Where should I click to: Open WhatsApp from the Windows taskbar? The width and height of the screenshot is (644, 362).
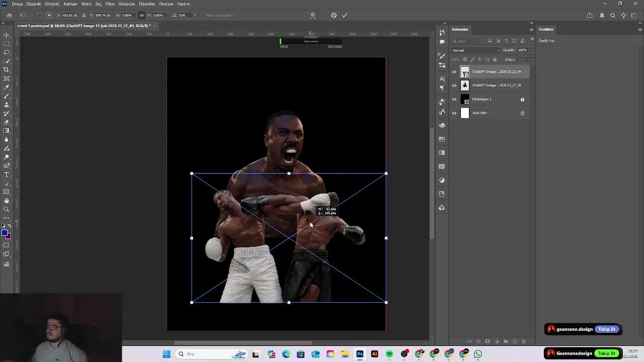[477, 354]
